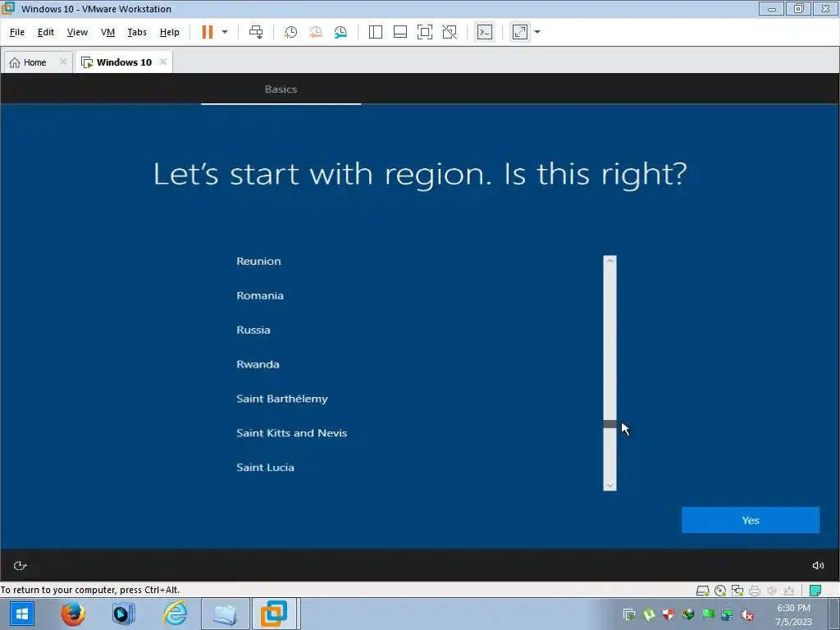Open the VM menu
Viewport: 840px width, 630px height.
(x=107, y=32)
